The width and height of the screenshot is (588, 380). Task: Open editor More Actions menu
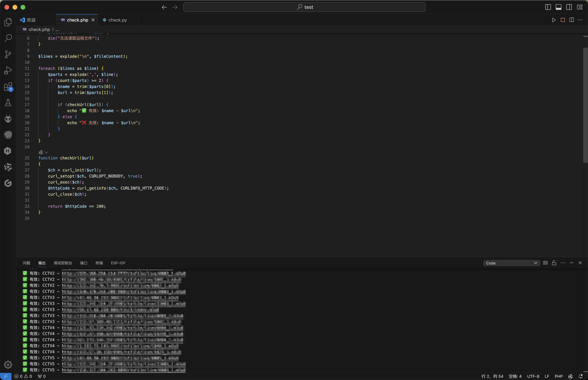click(x=580, y=20)
